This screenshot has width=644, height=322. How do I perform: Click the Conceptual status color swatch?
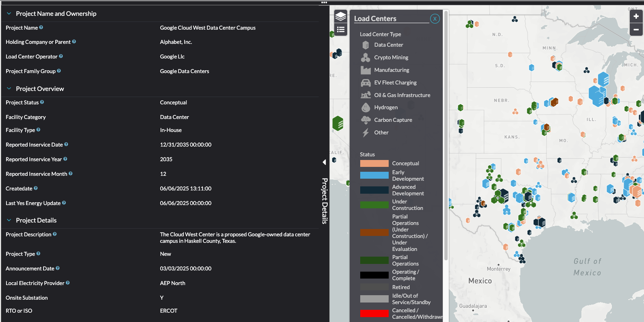pos(374,164)
